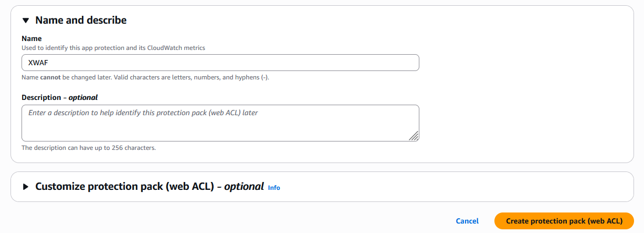644x233 pixels.
Task: Click Create protection pack (web ACL) button
Action: click(x=564, y=221)
